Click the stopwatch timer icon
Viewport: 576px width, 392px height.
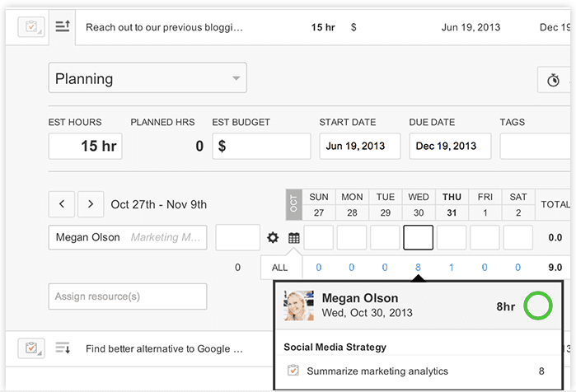(554, 80)
